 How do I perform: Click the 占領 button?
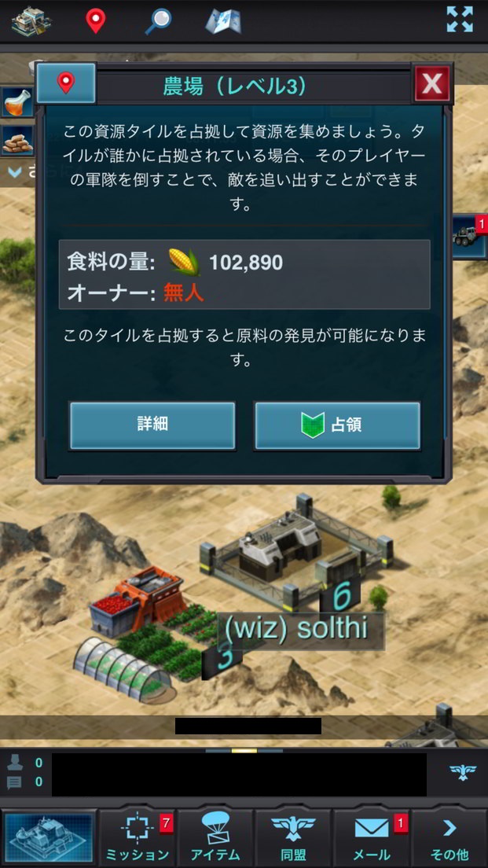click(x=337, y=425)
